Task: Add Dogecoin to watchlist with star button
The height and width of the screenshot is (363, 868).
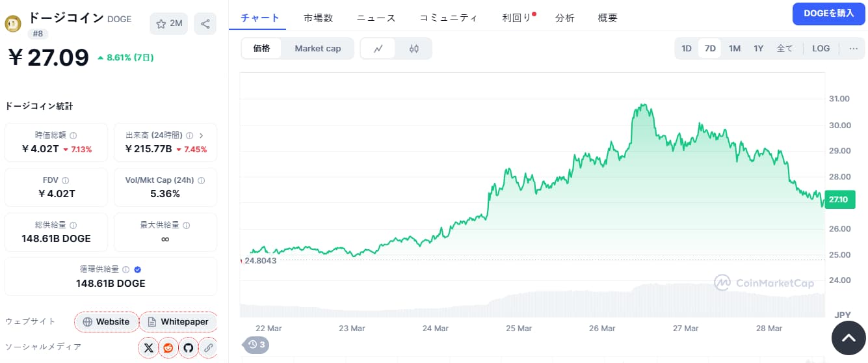Action: (x=168, y=24)
